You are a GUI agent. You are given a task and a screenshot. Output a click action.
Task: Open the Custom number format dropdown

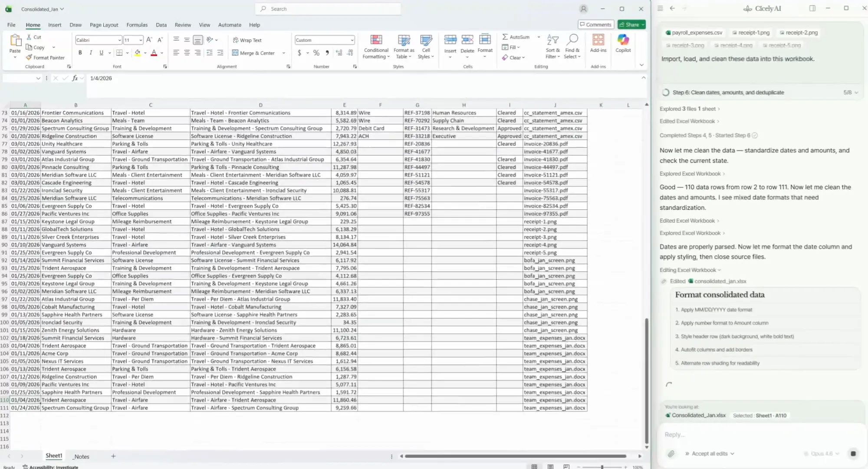[x=352, y=40]
